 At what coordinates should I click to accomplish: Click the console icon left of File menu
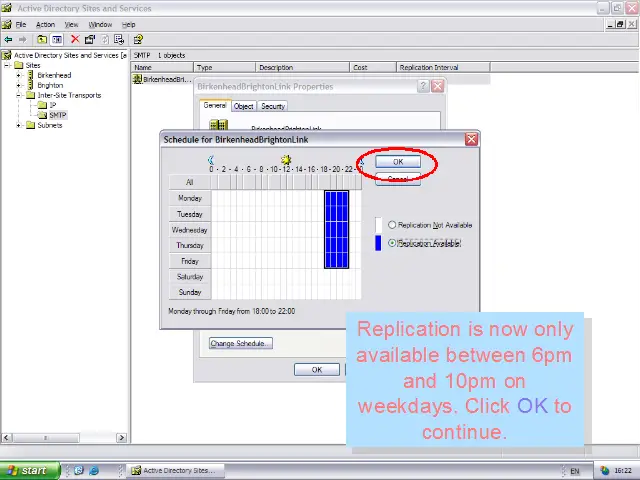point(7,24)
